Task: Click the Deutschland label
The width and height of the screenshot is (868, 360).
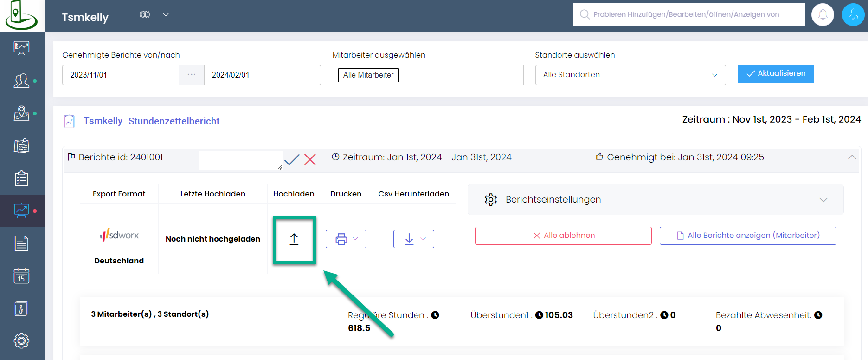Action: click(119, 261)
